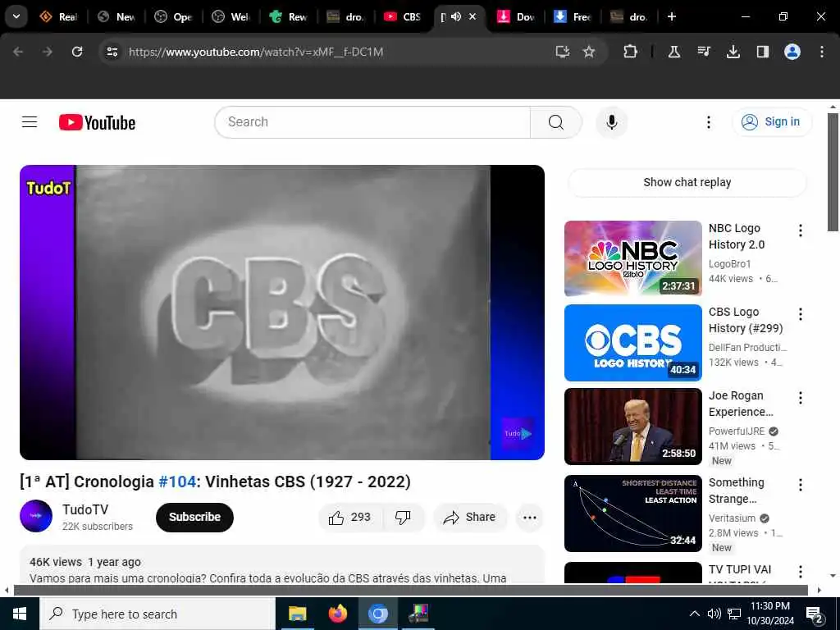The height and width of the screenshot is (630, 840).
Task: Open options for Joe Rogan Experience video
Action: click(801, 398)
